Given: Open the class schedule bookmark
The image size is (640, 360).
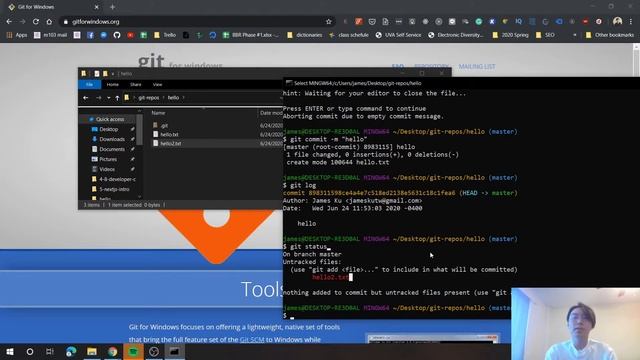Looking at the screenshot, I should [x=349, y=35].
